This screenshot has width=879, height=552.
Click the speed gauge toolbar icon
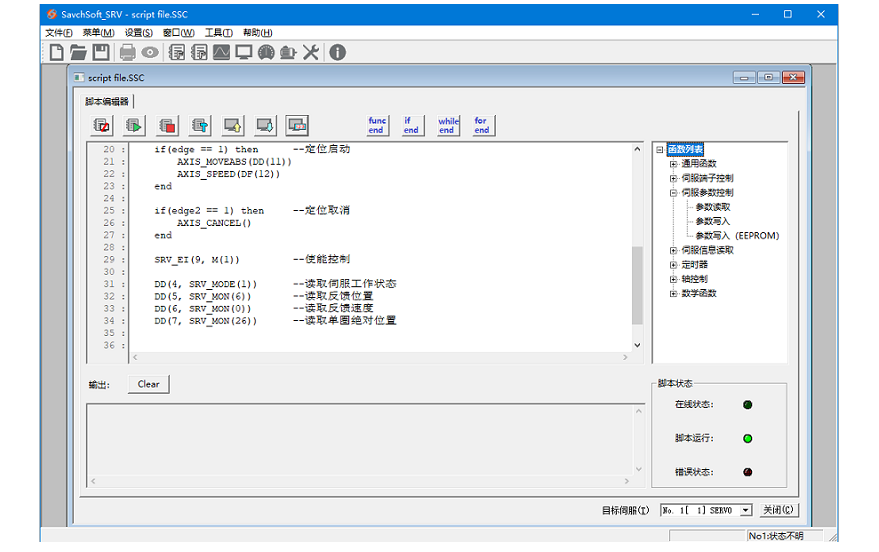click(x=266, y=52)
